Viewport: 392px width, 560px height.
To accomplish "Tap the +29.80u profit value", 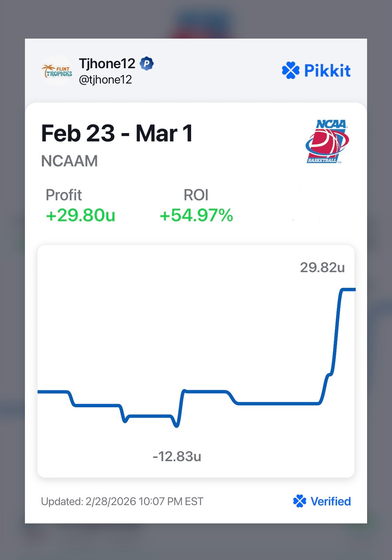I will click(x=80, y=215).
